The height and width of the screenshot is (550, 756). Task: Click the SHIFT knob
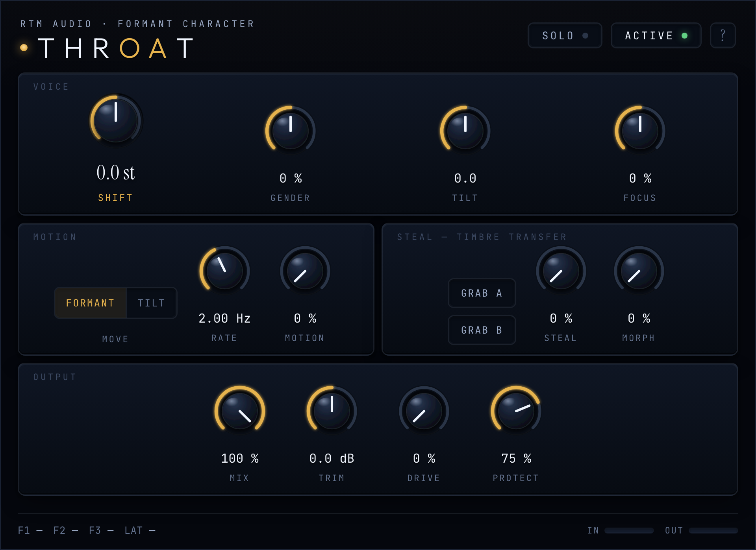tap(116, 120)
